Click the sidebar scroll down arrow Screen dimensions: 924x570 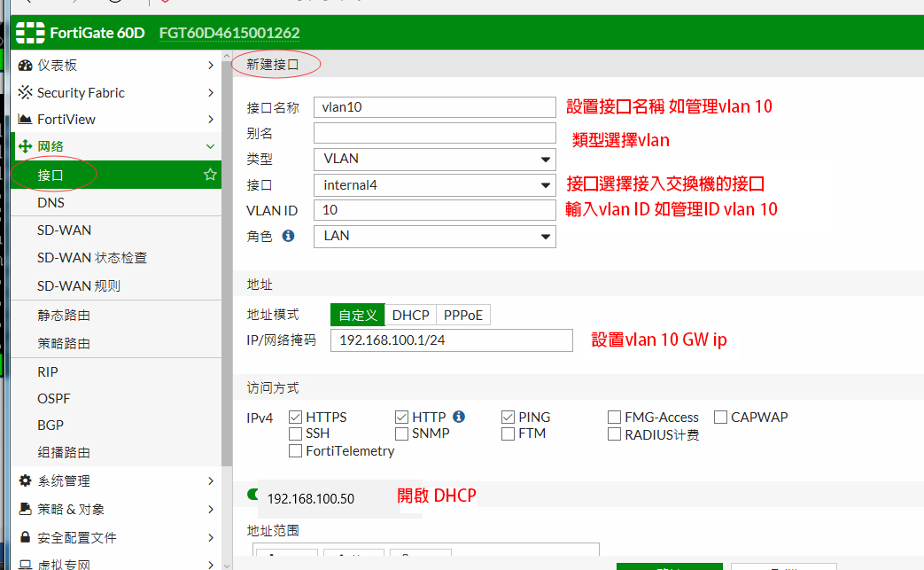227,566
